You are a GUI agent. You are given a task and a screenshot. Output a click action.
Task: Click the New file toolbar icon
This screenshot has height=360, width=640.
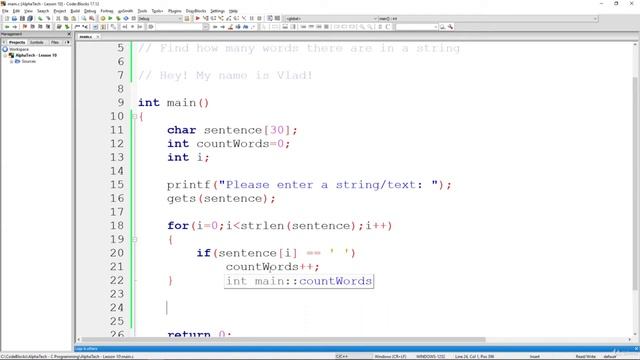[7, 18]
